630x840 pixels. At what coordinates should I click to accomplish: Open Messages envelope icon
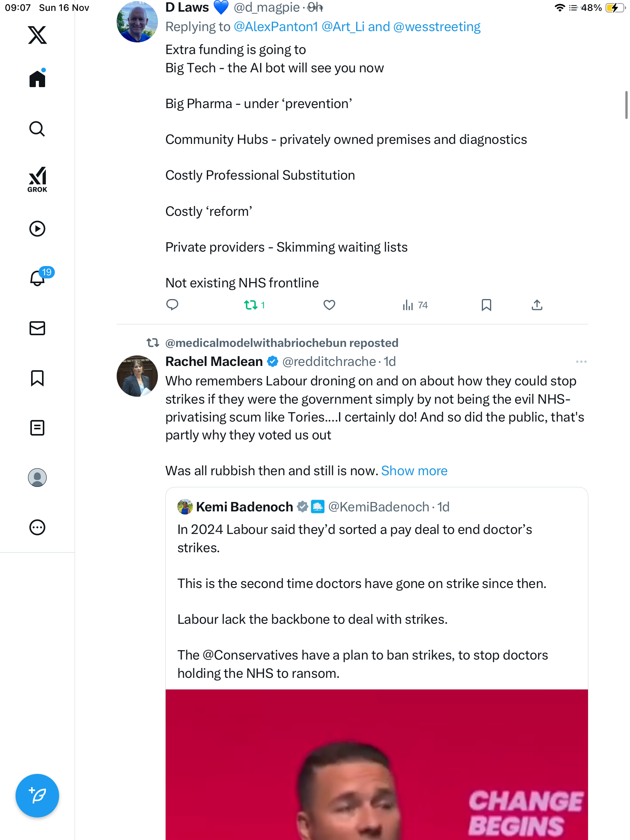click(37, 328)
